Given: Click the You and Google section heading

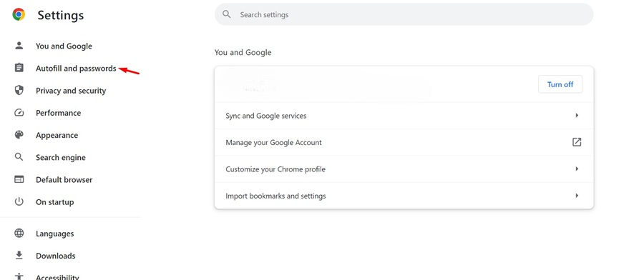Looking at the screenshot, I should pyautogui.click(x=243, y=52).
